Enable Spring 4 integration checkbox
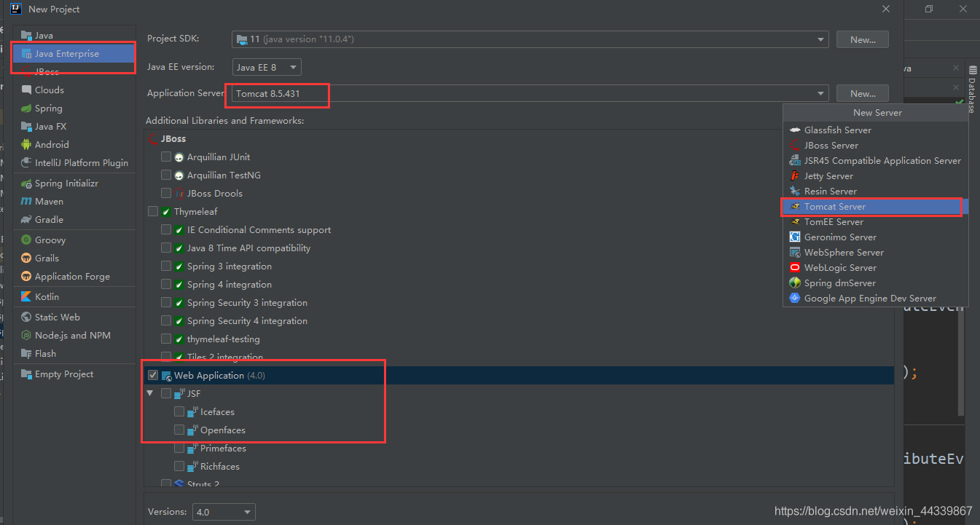980x525 pixels. tap(166, 284)
